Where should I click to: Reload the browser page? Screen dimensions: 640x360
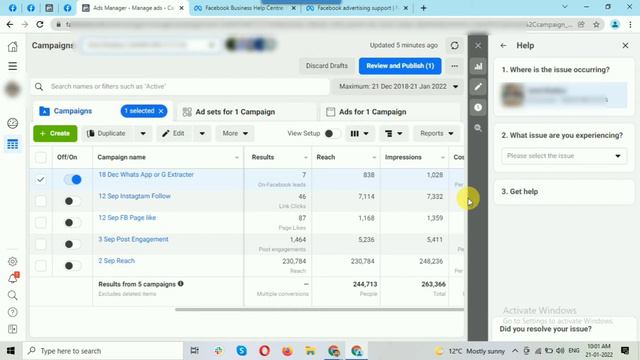pos(40,24)
